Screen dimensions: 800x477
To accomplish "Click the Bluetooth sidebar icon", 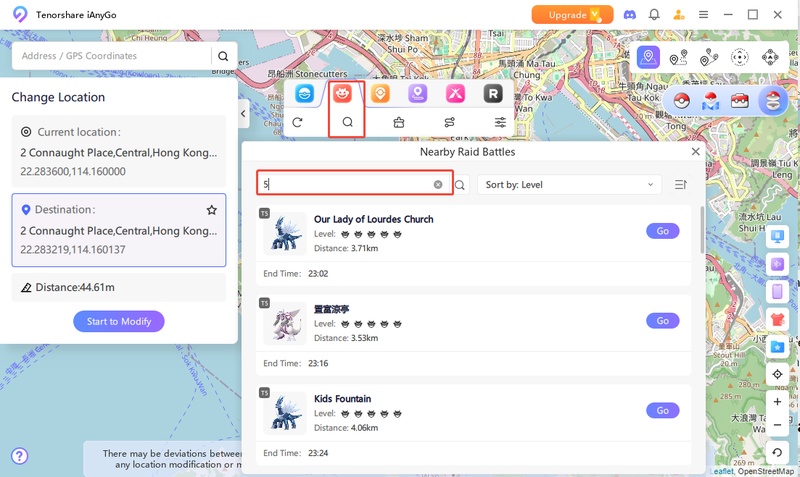I will click(777, 264).
